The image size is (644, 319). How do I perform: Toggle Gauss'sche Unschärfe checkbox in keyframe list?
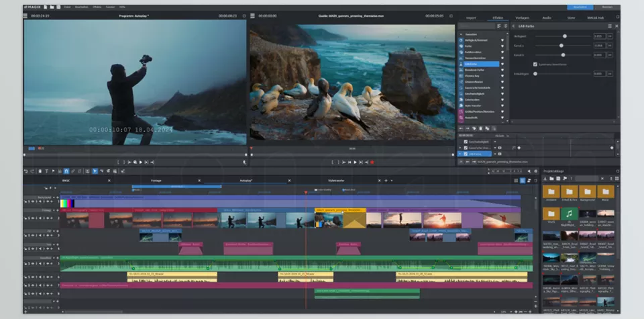(466, 148)
